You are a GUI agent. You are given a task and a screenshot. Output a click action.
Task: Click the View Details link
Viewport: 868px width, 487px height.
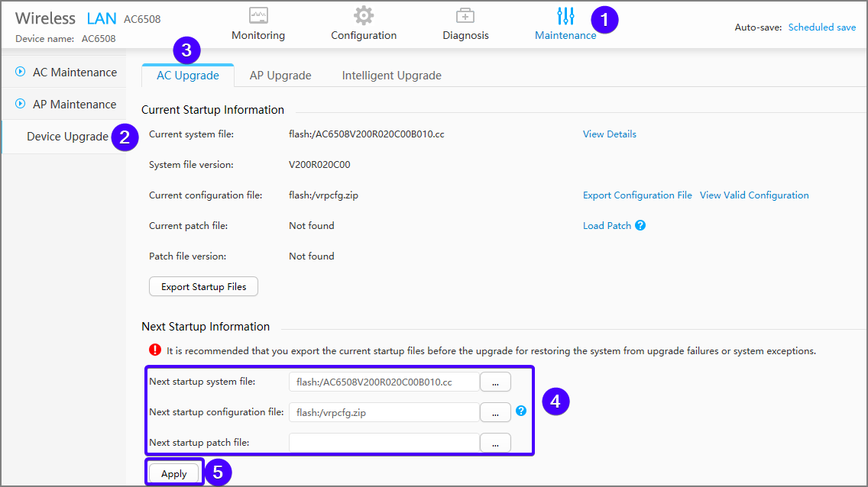(x=609, y=134)
